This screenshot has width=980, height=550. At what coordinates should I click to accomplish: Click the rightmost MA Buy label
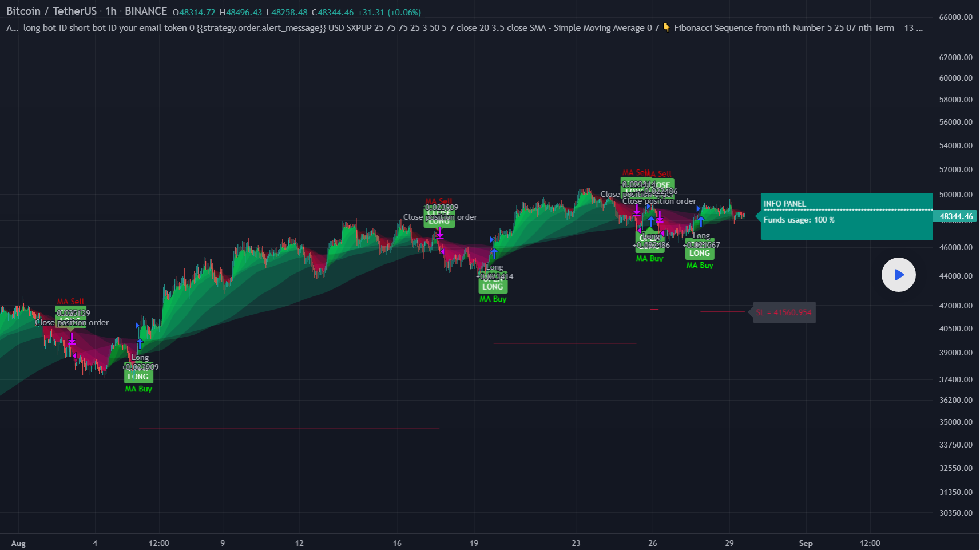tap(700, 265)
